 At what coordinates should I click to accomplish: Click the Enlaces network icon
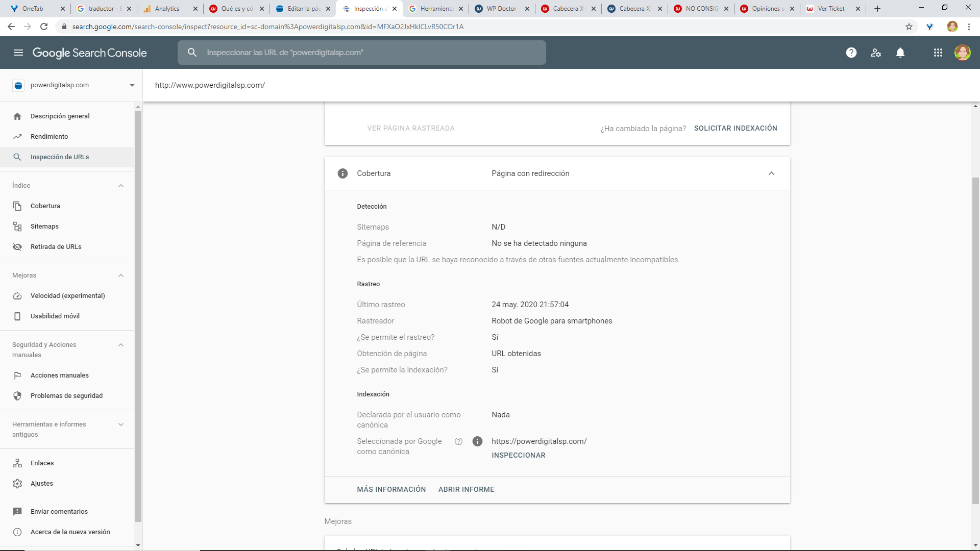coord(17,463)
